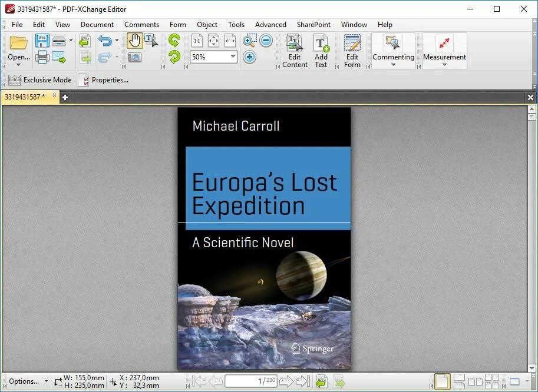Screen dimensions: 538x392
Task: Choose the Add Text tool
Action: (x=321, y=51)
